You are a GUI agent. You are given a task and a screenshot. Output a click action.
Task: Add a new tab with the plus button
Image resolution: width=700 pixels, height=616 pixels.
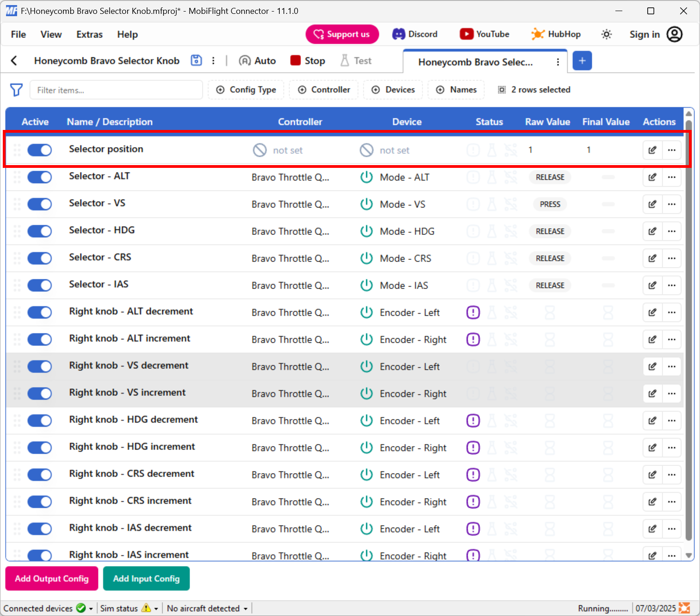582,61
